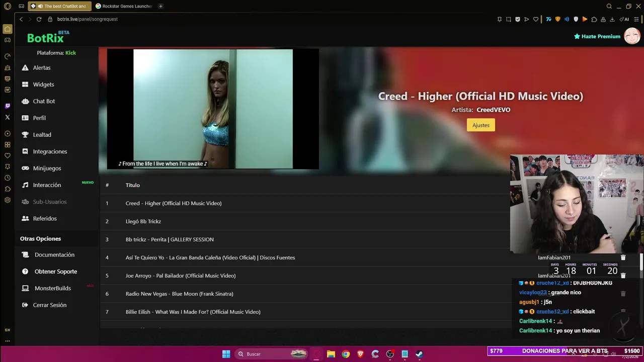
Task: Open File Explorer from taskbar
Action: tap(331, 354)
